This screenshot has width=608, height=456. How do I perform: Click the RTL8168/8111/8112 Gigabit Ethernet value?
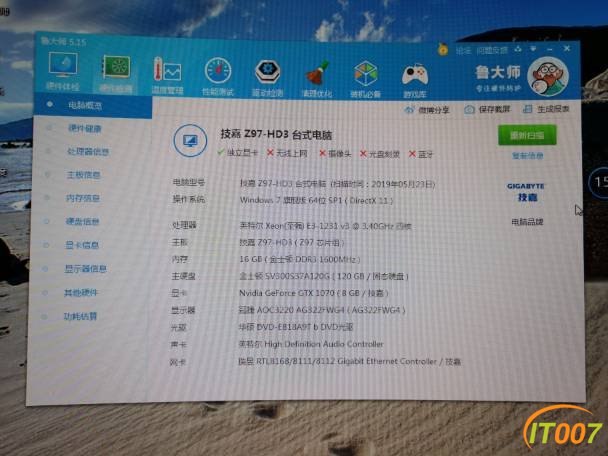pos(349,362)
